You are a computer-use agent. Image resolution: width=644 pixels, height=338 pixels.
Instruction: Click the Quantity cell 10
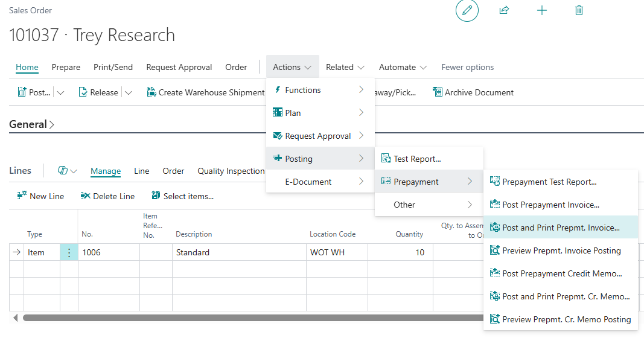[400, 252]
